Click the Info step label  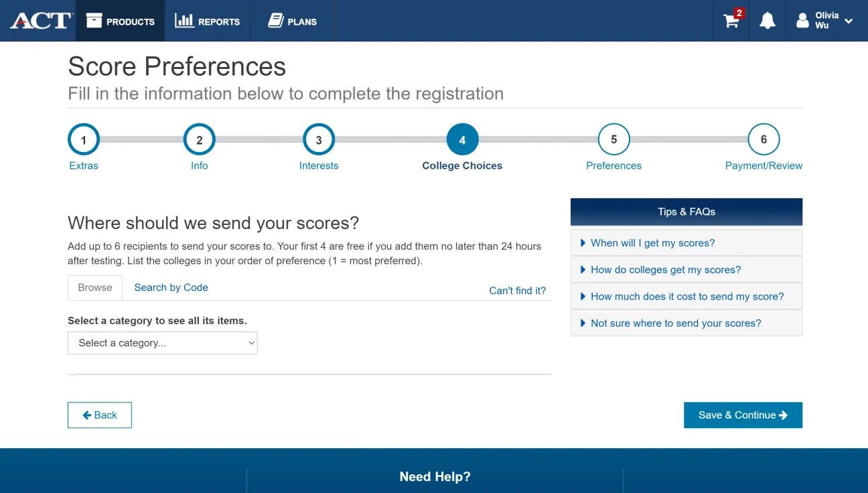[x=200, y=165]
